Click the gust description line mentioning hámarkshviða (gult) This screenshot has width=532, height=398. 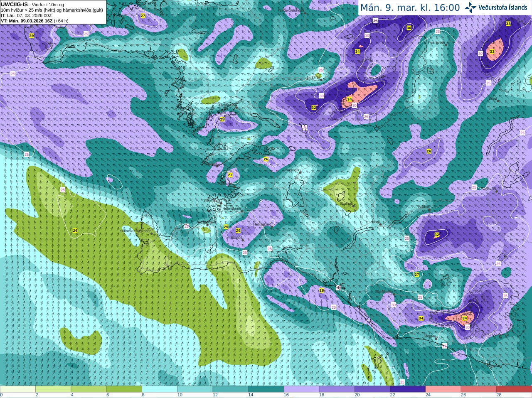[52, 10]
